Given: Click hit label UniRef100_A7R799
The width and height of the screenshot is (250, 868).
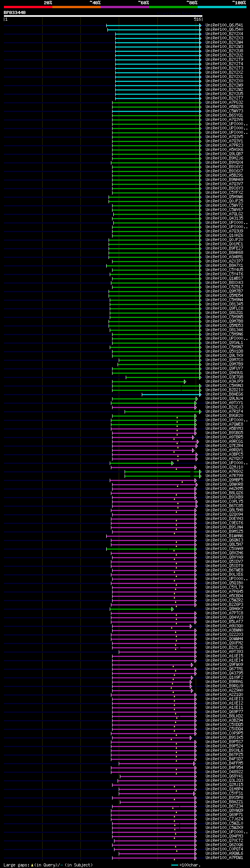Looking at the screenshot, I should coord(224,476).
